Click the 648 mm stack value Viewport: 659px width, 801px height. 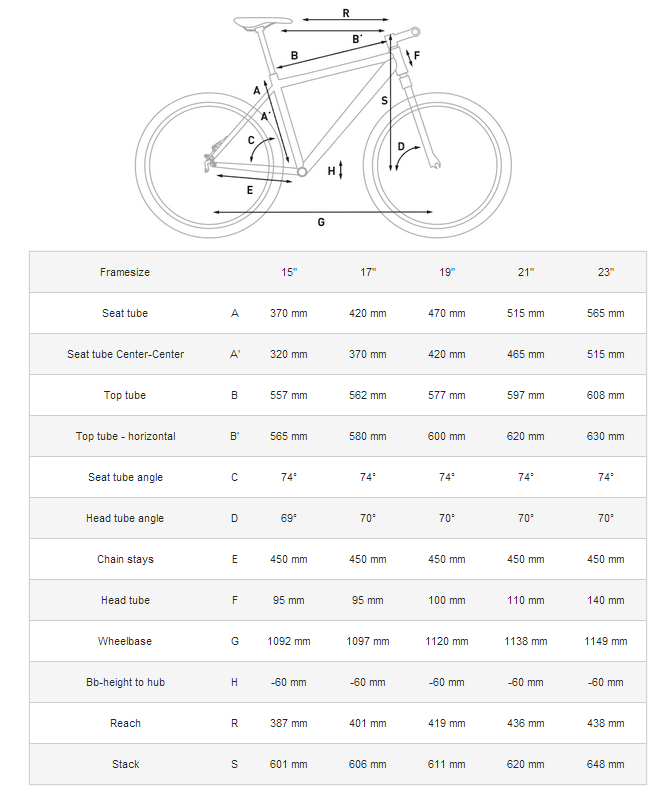[605, 764]
